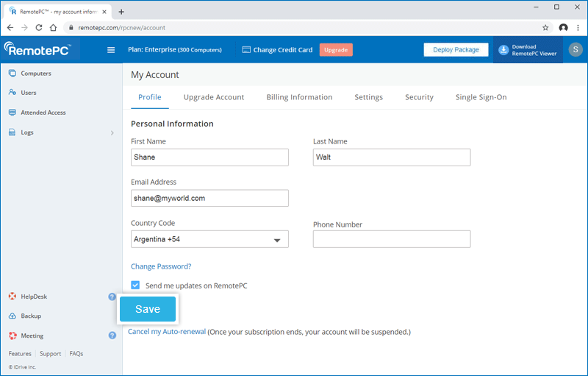This screenshot has width=588, height=376.
Task: Open a new browser tab
Action: [x=121, y=12]
